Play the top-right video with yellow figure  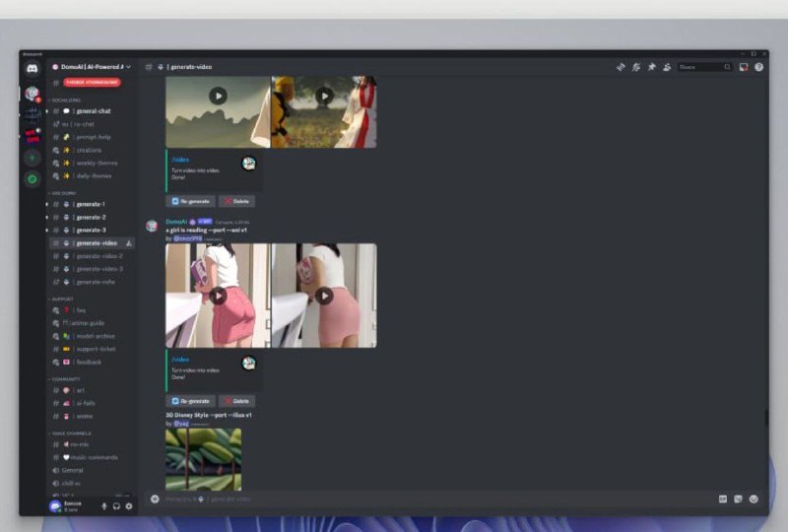point(324,96)
